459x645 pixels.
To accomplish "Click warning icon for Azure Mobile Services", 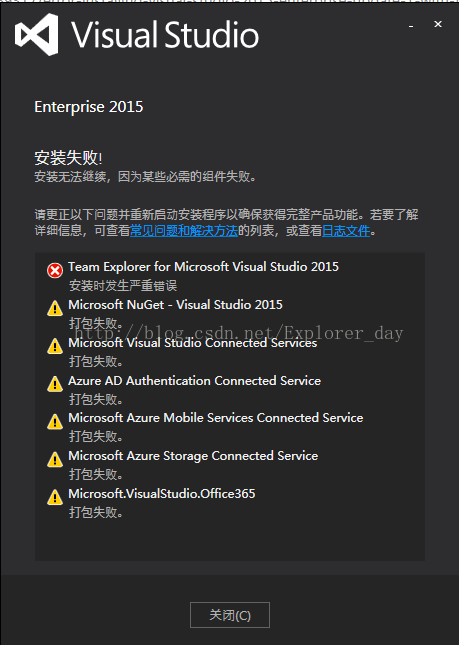I will click(55, 422).
